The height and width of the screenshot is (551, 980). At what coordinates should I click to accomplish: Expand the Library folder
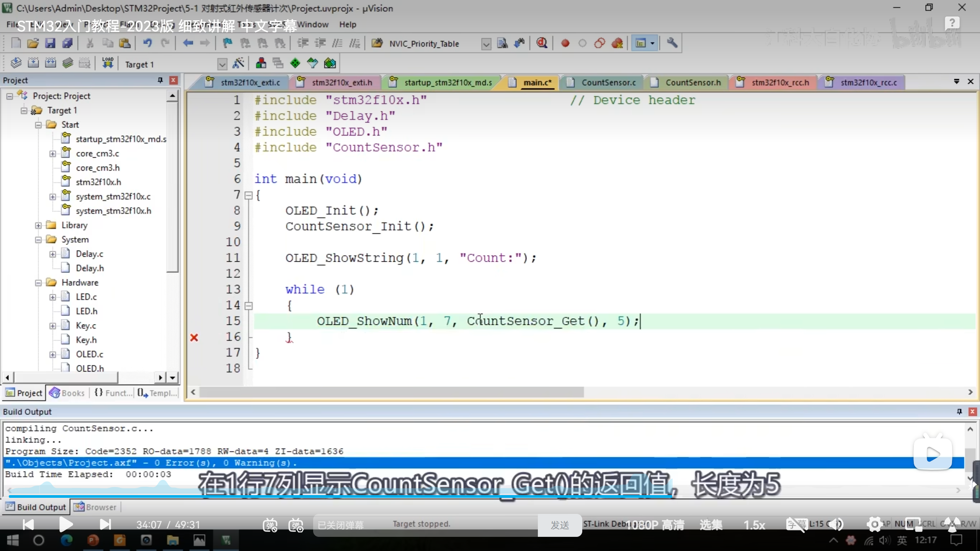[38, 225]
